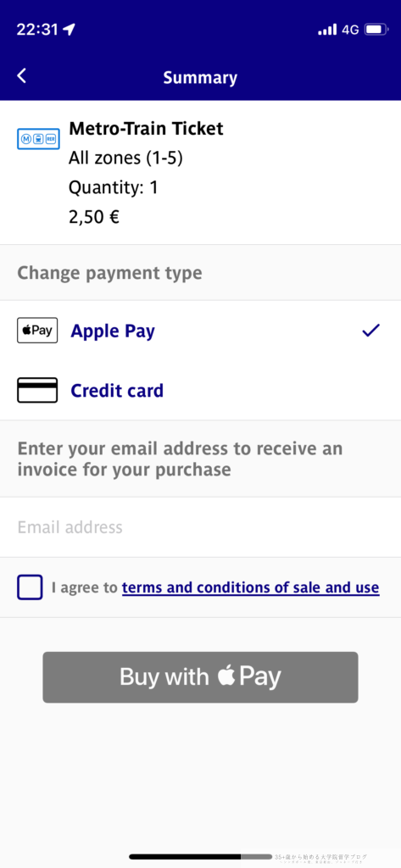Tap the battery indicator icon

tap(376, 30)
